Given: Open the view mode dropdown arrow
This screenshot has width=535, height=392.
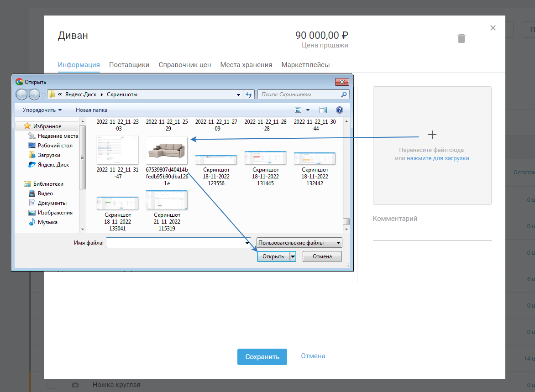Looking at the screenshot, I should pyautogui.click(x=308, y=110).
